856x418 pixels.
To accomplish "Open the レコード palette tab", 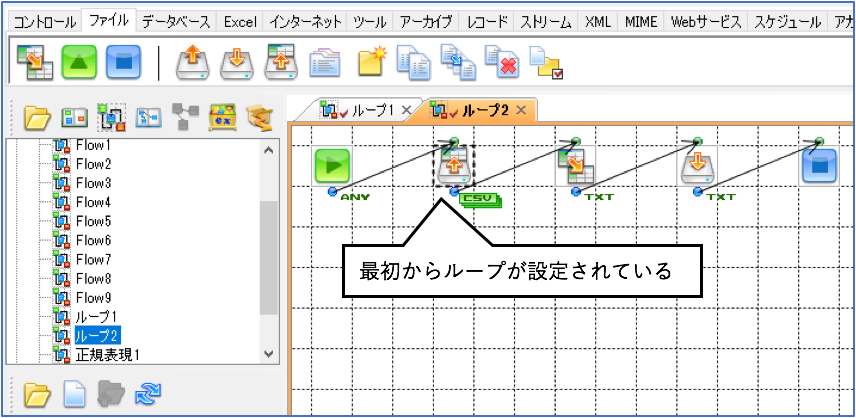I will (488, 22).
